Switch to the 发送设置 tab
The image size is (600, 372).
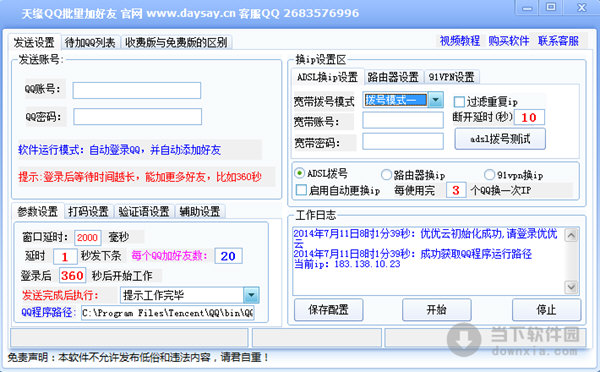34,42
